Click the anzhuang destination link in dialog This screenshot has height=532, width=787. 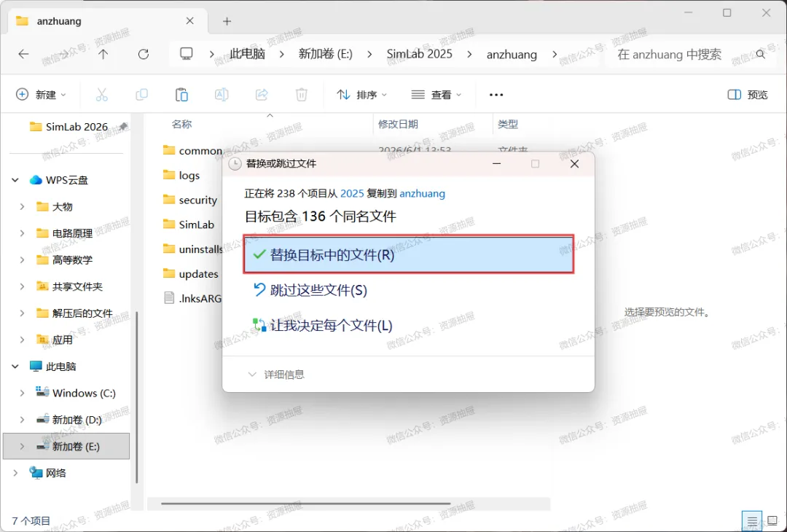[422, 193]
